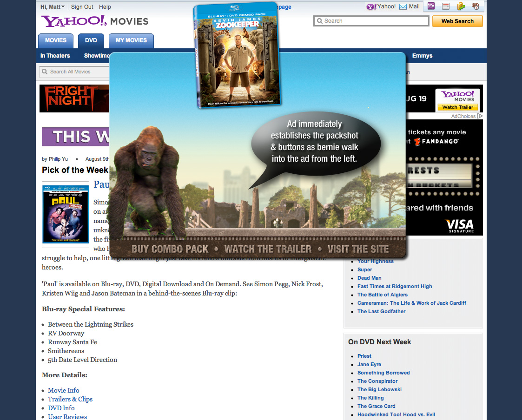Open the Movie Info link
Image resolution: width=522 pixels, height=420 pixels.
(x=64, y=390)
